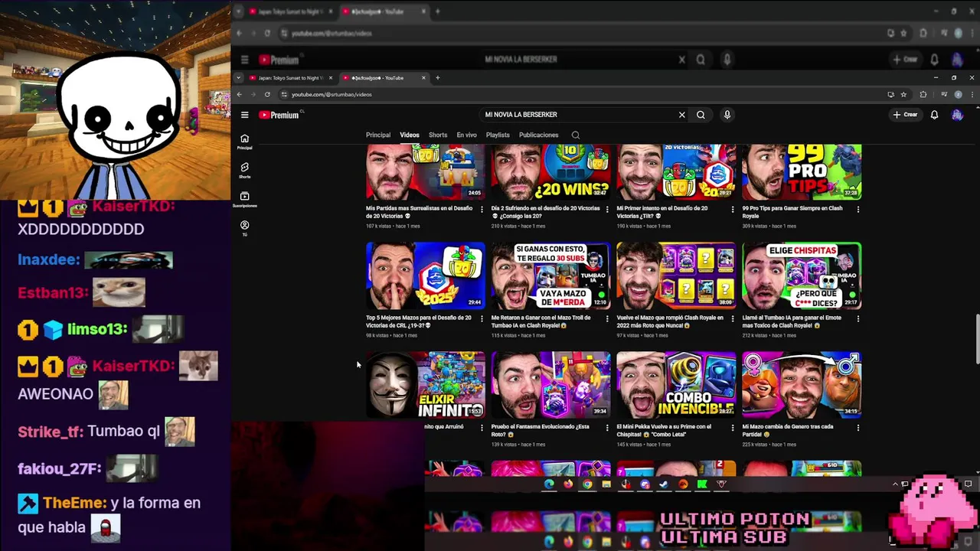The height and width of the screenshot is (551, 980).
Task: Open YouTube guide menu in front window
Action: coord(244,115)
